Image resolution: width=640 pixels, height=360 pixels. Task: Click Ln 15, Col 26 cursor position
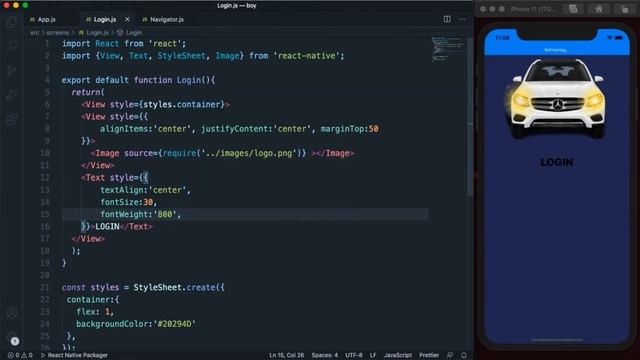[286, 355]
